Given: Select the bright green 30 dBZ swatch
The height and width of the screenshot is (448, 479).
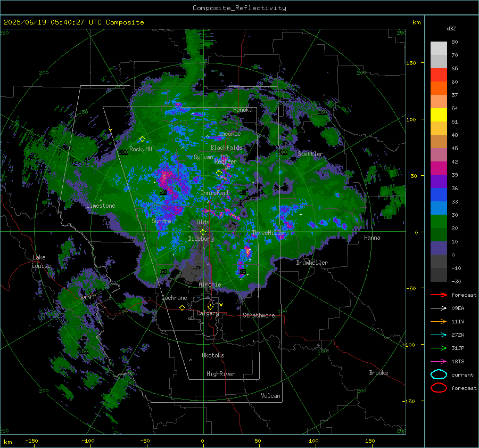Looking at the screenshot, I should pyautogui.click(x=439, y=222).
